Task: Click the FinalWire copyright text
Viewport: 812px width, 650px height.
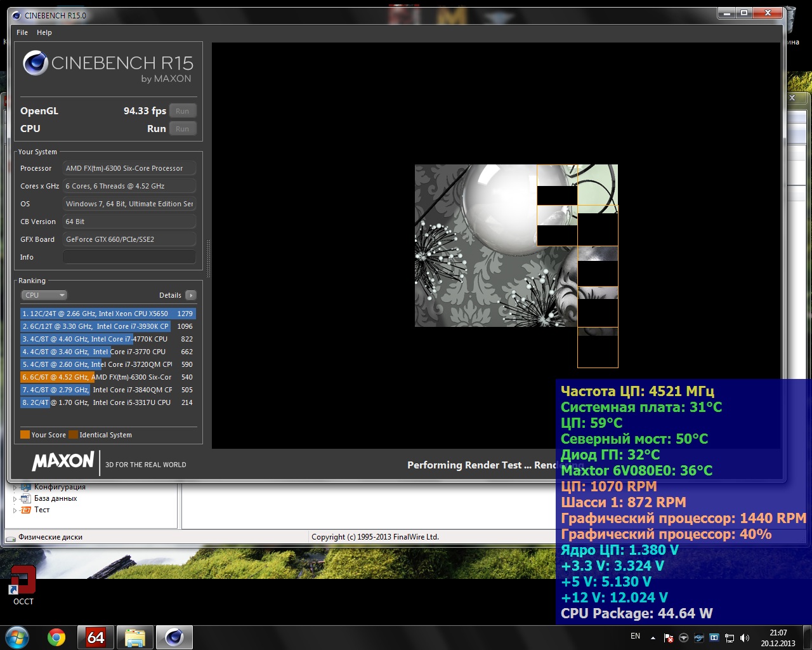Action: (375, 537)
